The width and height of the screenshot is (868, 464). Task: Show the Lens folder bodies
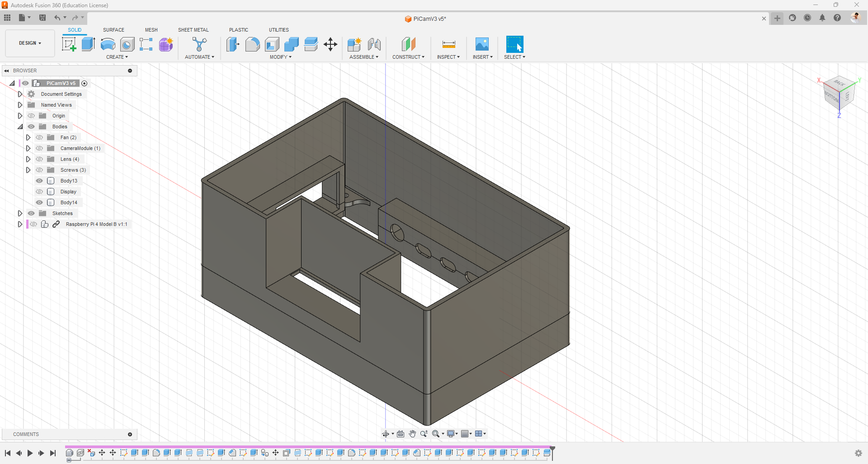pos(39,159)
